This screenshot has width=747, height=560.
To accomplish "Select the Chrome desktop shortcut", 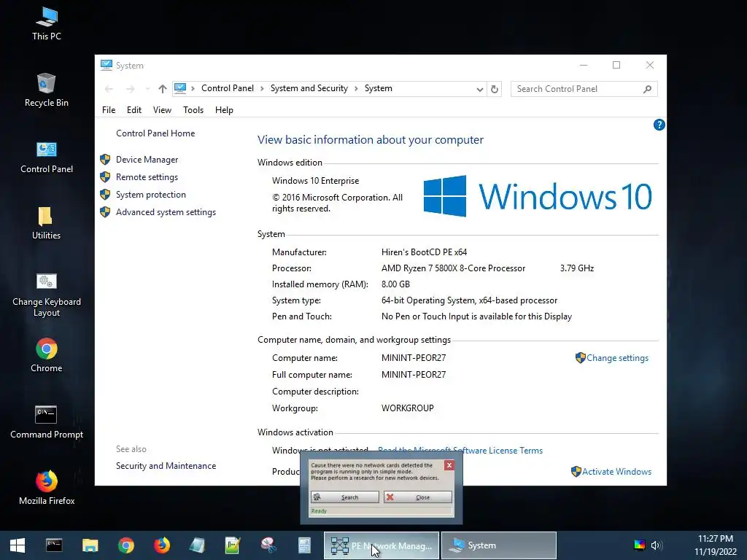I will coord(47,355).
